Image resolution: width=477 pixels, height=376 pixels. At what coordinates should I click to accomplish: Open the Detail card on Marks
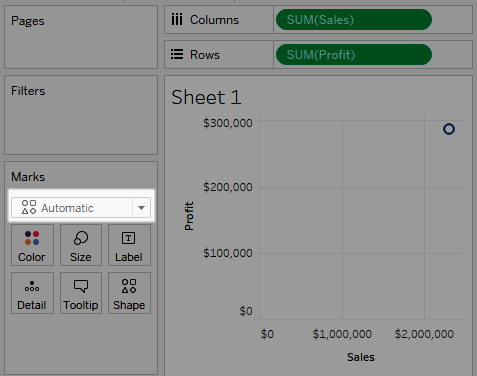32,293
